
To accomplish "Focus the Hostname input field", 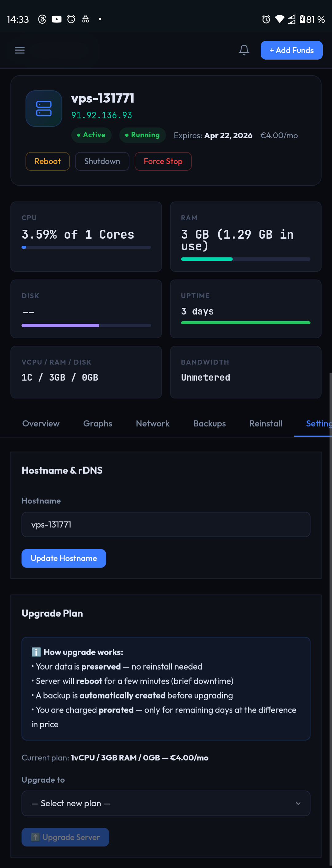I will (x=166, y=525).
